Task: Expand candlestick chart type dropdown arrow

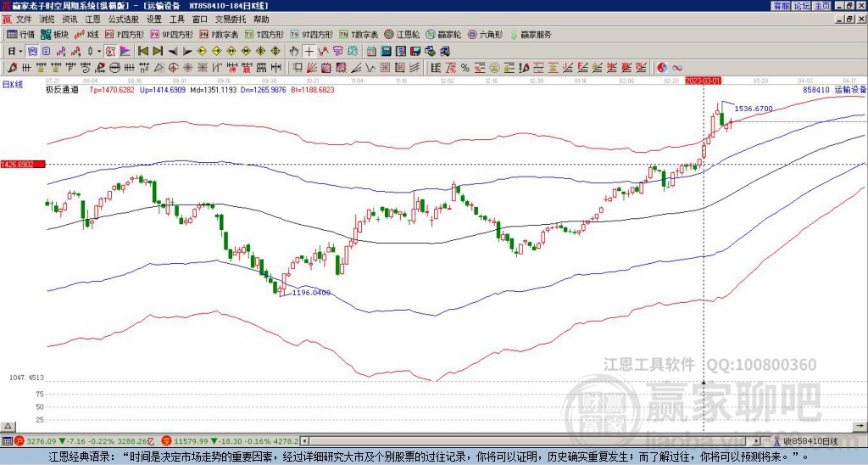Action: tap(99, 52)
